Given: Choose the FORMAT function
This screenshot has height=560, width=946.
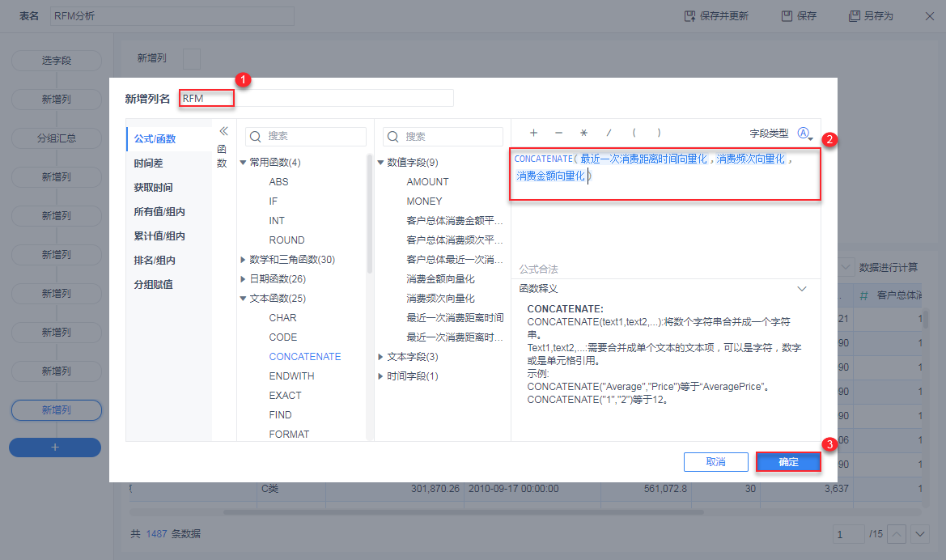Looking at the screenshot, I should click(x=289, y=434).
